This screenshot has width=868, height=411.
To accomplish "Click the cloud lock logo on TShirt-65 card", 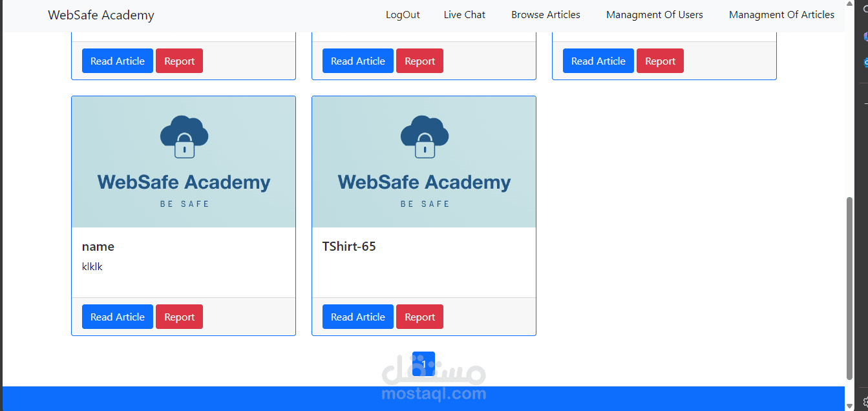I will pos(425,136).
